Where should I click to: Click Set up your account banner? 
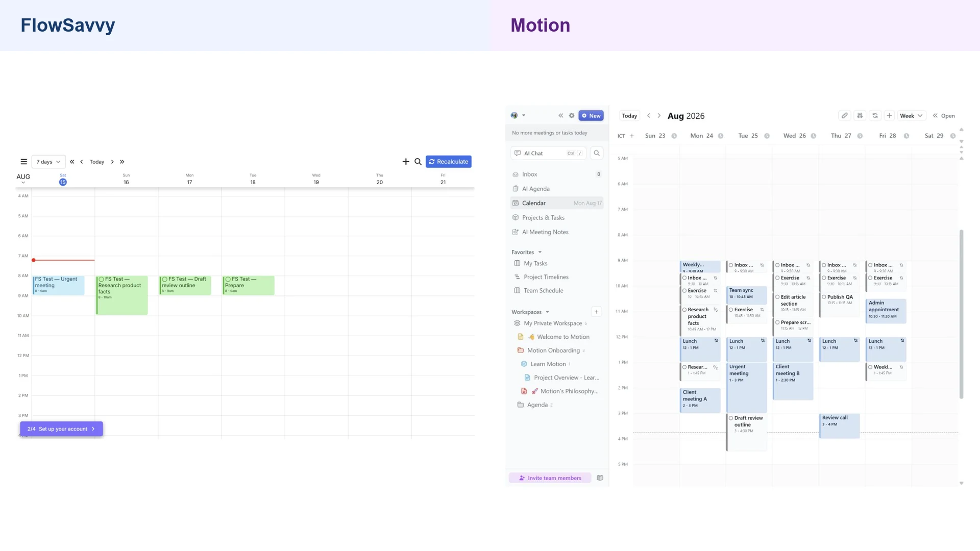[61, 429]
